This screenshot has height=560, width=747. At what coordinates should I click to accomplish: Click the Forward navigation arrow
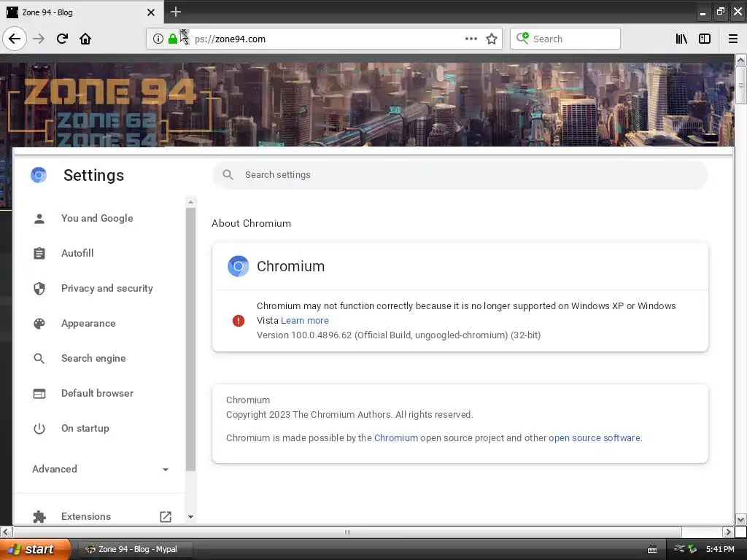pos(39,39)
